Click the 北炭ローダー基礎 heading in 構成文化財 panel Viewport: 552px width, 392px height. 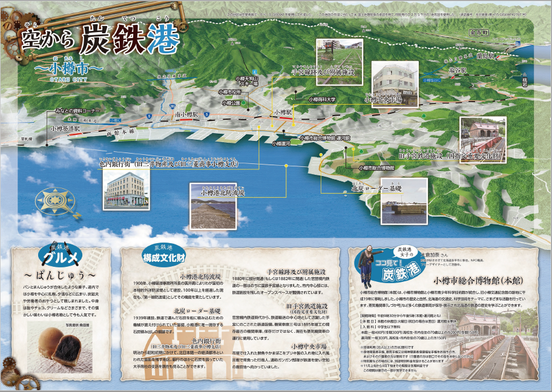click(197, 311)
